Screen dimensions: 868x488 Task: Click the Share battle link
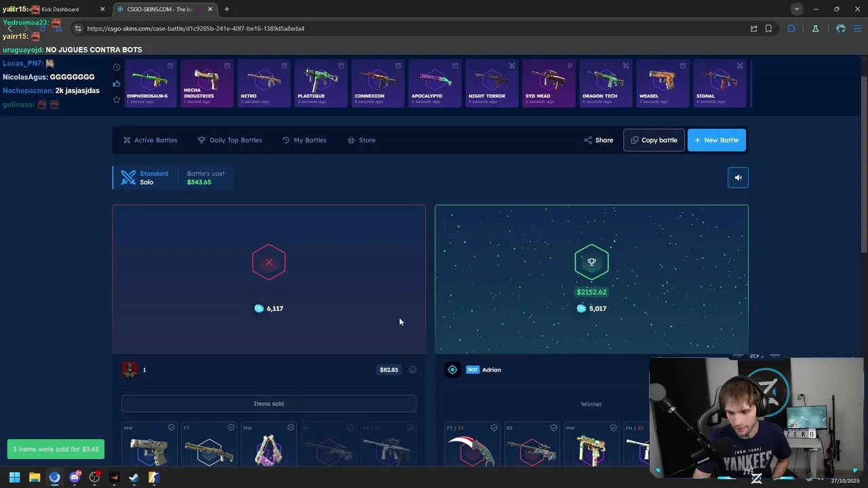click(598, 140)
